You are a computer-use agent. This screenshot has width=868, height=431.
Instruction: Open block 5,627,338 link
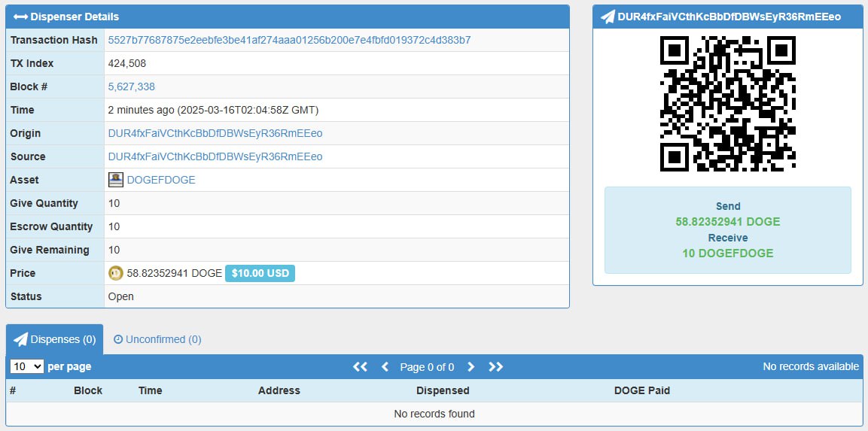132,87
